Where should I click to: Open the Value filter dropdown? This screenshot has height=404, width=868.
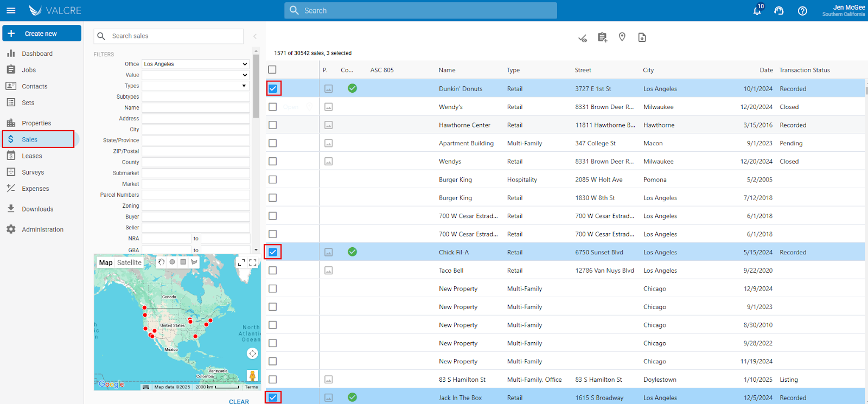195,75
